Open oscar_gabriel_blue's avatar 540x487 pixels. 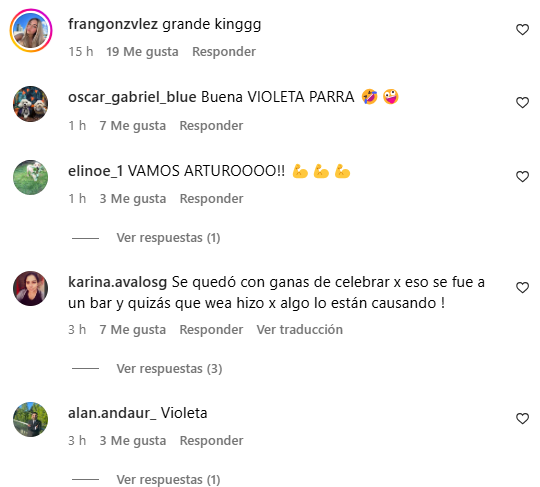pos(31,104)
